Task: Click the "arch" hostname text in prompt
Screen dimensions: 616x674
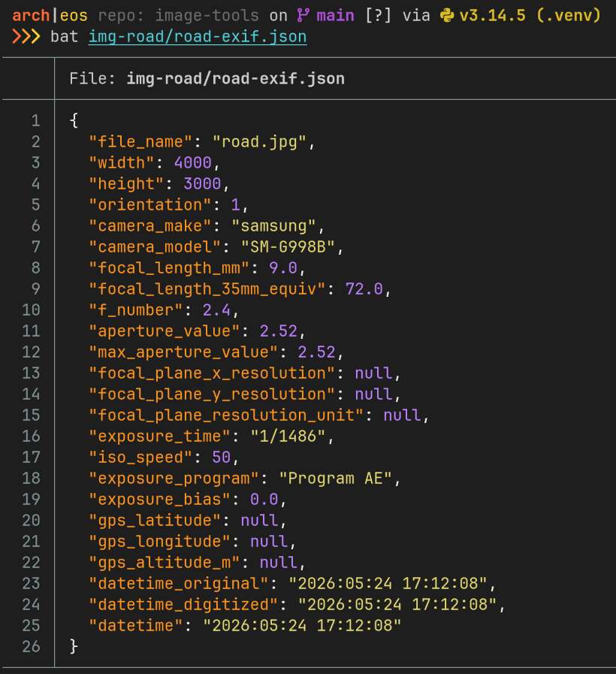Action: (x=31, y=16)
